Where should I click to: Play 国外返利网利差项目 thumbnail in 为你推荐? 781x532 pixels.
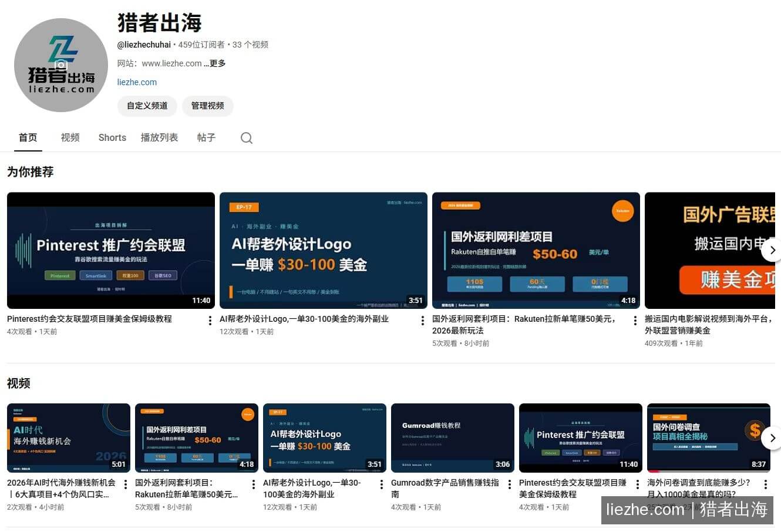click(536, 250)
